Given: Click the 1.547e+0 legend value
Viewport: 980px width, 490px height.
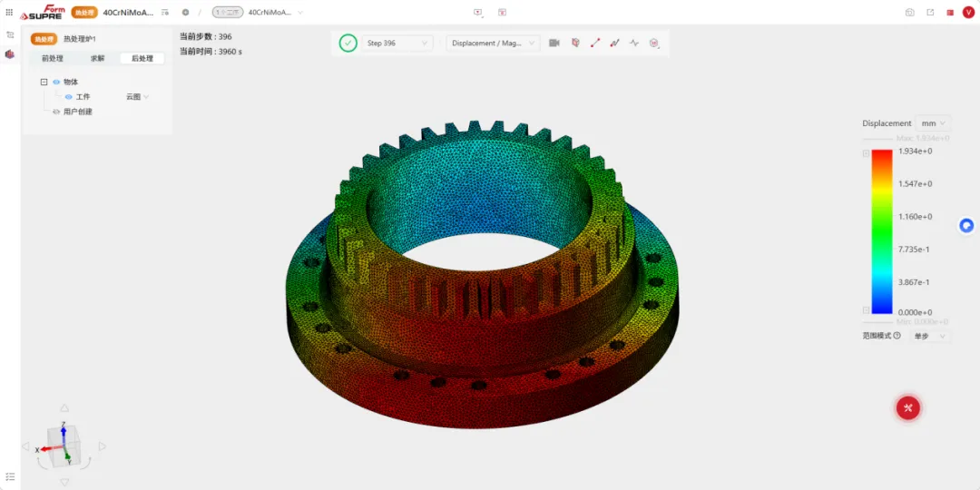Looking at the screenshot, I should coord(915,183).
